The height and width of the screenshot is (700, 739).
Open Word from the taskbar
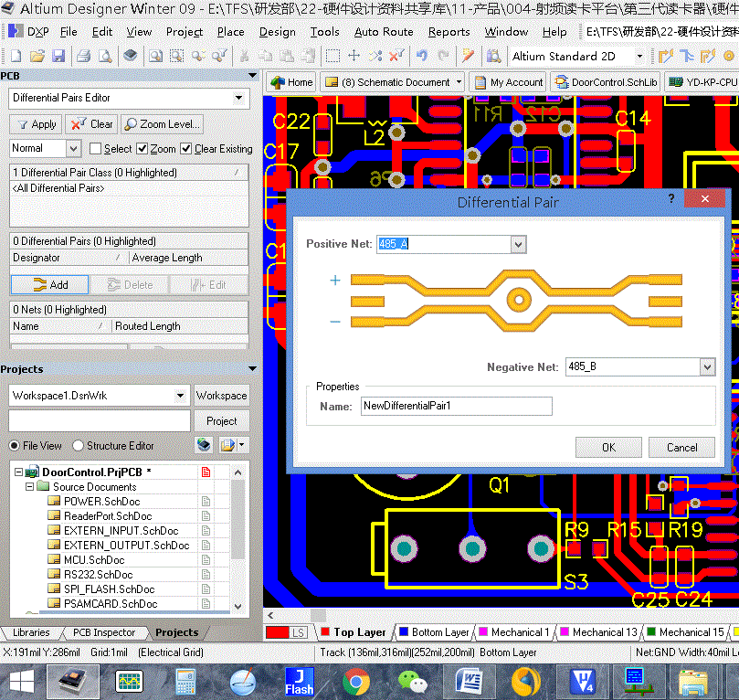click(x=469, y=682)
